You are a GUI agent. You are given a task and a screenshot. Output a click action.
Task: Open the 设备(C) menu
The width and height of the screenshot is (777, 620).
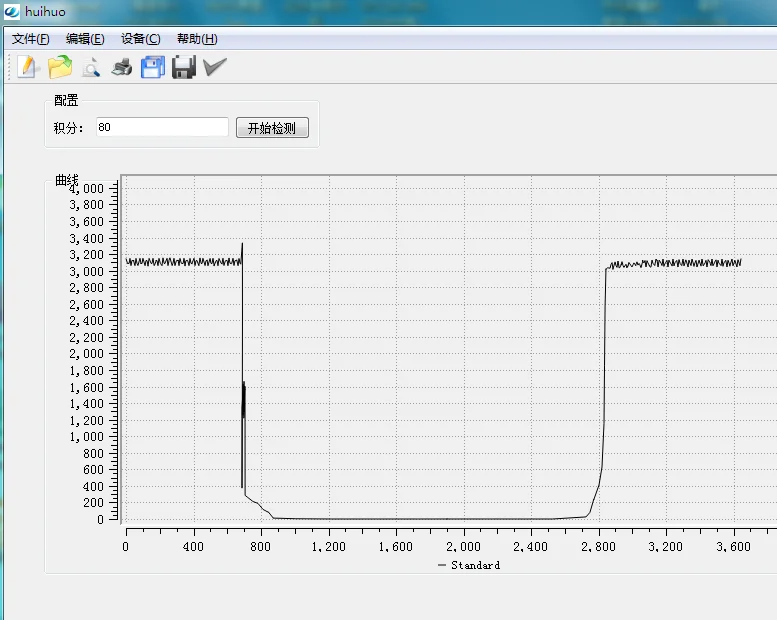141,39
